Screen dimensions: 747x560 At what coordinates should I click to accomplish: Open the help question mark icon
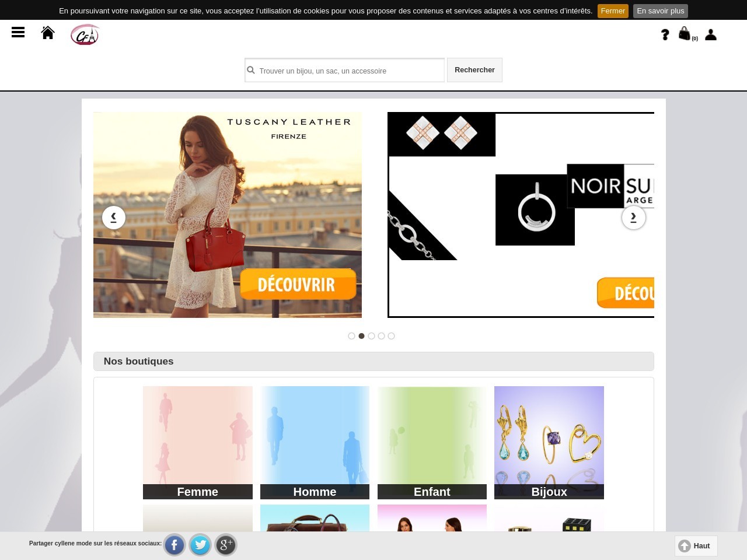coord(665,35)
